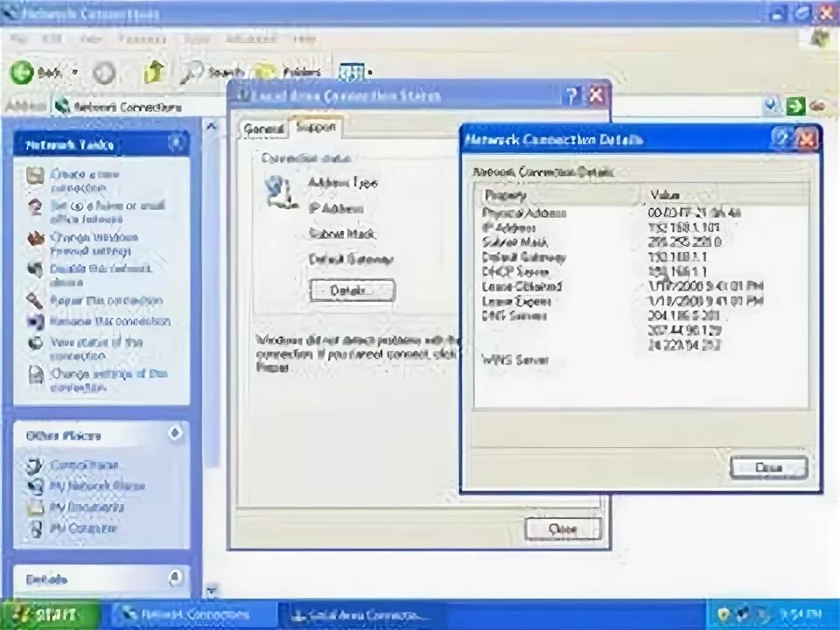
Task: Collapse the Other Places panel
Action: [x=176, y=433]
